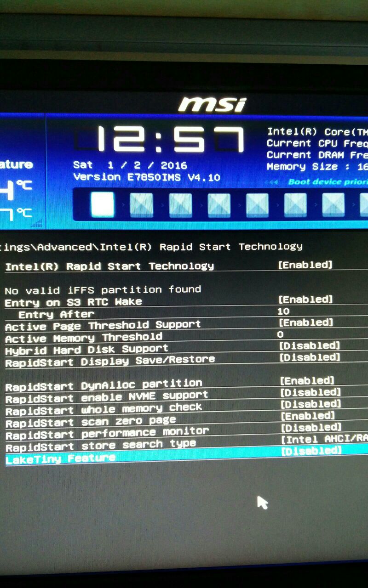This screenshot has width=368, height=588.
Task: Select Active Memory Threshold label
Action: coord(84,338)
